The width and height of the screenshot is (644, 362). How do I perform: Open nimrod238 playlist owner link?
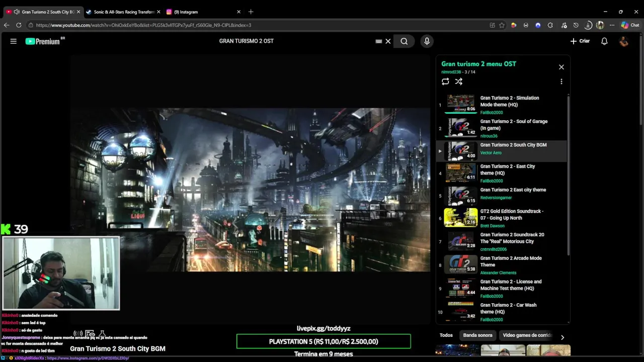pos(451,72)
